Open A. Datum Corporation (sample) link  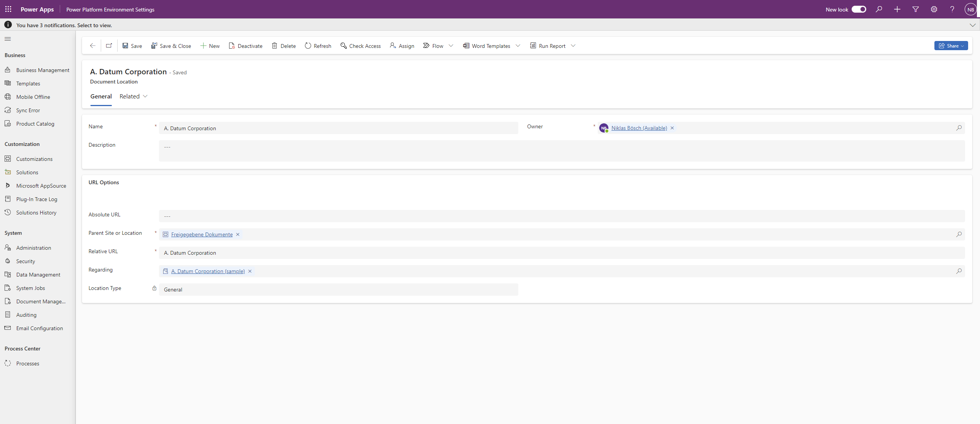pyautogui.click(x=208, y=271)
